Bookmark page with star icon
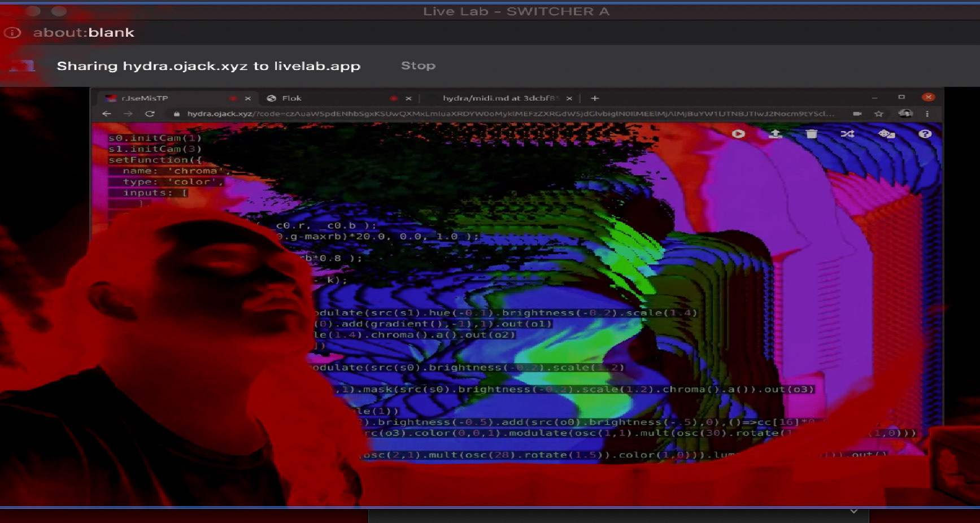 pyautogui.click(x=878, y=114)
